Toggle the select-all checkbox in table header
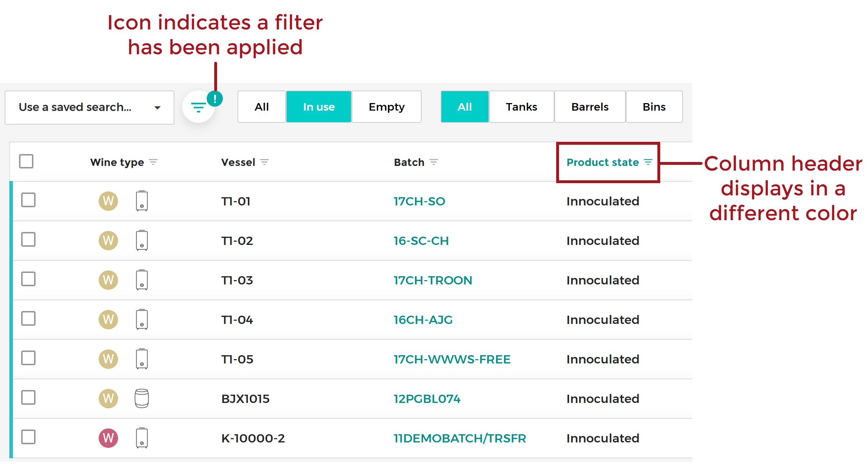 [26, 161]
